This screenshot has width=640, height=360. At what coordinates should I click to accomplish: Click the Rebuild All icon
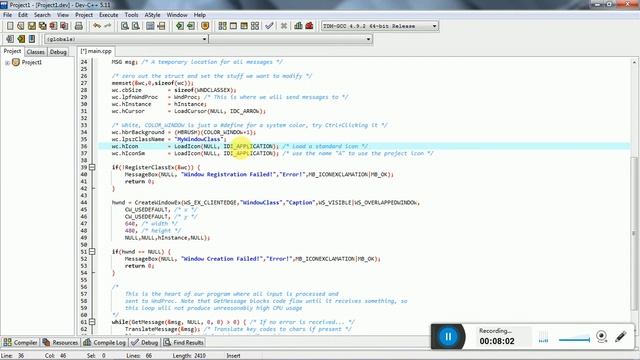click(x=255, y=26)
